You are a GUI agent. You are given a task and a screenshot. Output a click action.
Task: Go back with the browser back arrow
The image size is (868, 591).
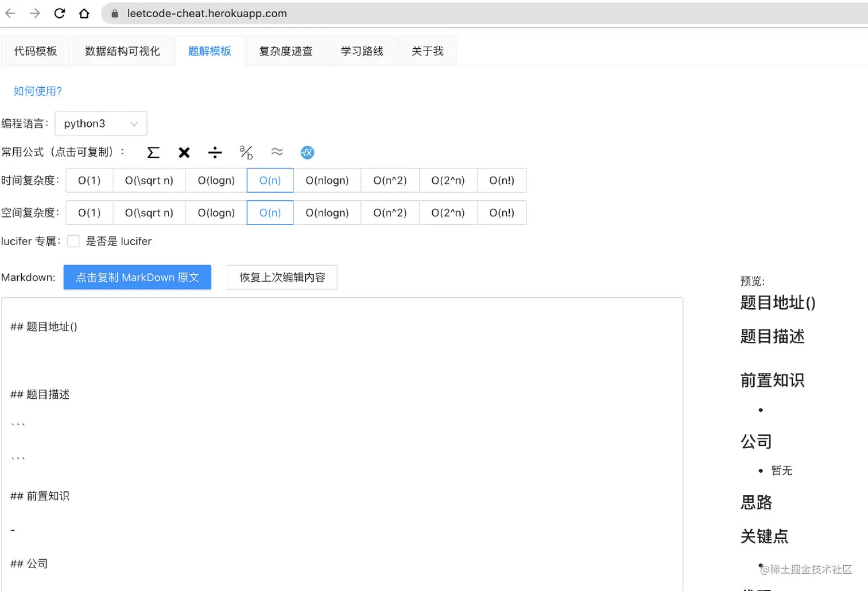(x=10, y=13)
